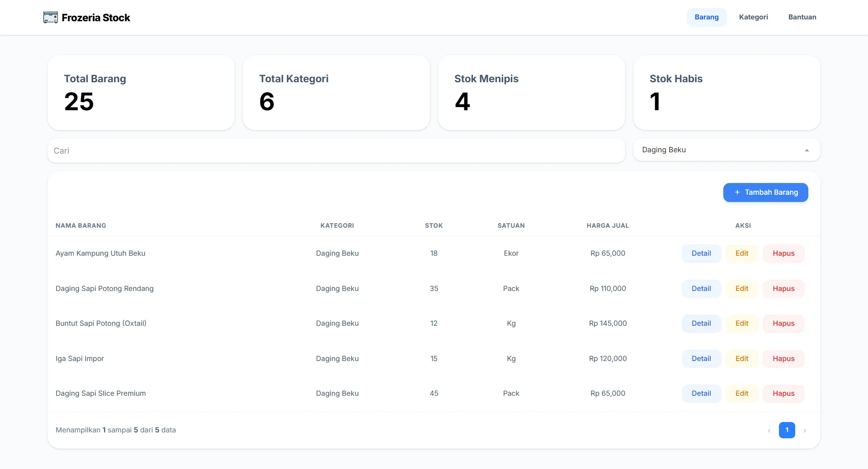Click item name Buntut Sapi Potong (Oxtail)
868x469 pixels.
101,324
